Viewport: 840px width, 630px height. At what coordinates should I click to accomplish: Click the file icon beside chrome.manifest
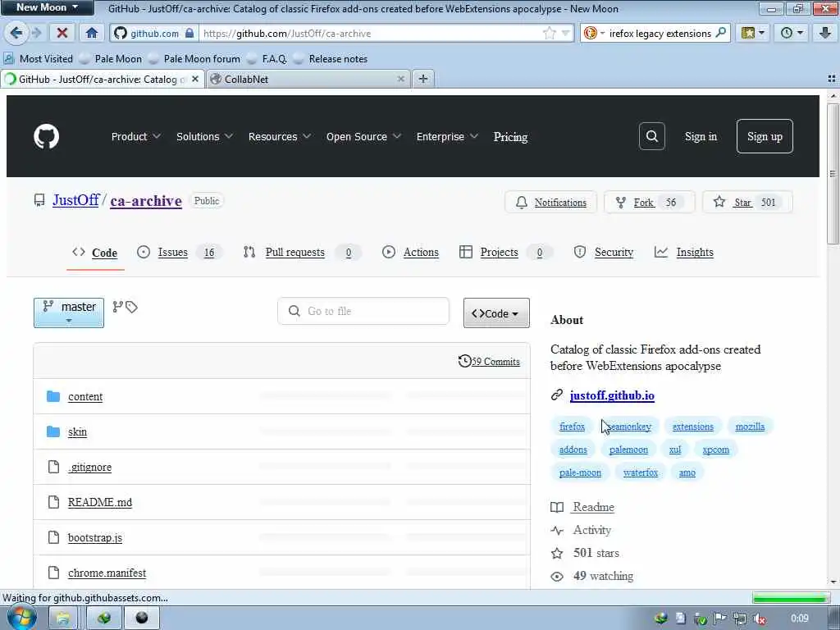[x=53, y=573]
